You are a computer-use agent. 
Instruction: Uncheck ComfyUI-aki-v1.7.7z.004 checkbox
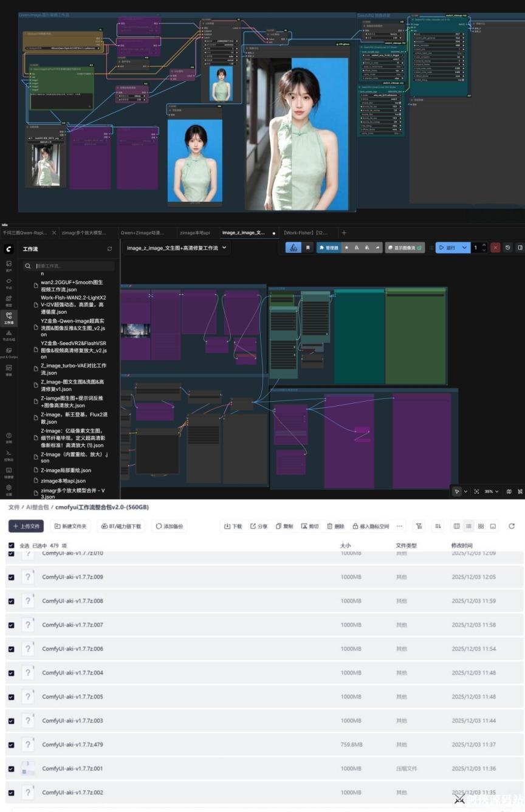(x=11, y=673)
